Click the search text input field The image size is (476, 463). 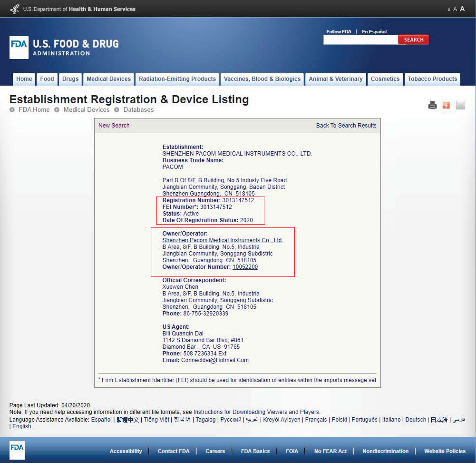coord(360,40)
